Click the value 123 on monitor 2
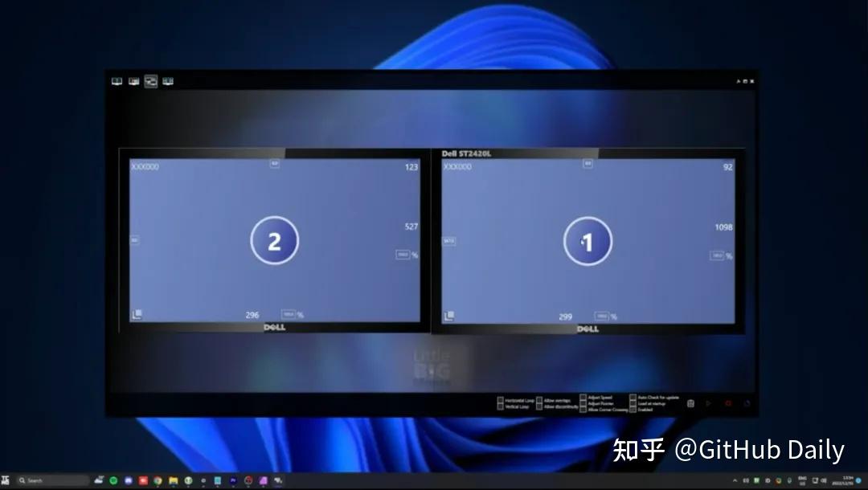The width and height of the screenshot is (868, 490). point(411,167)
